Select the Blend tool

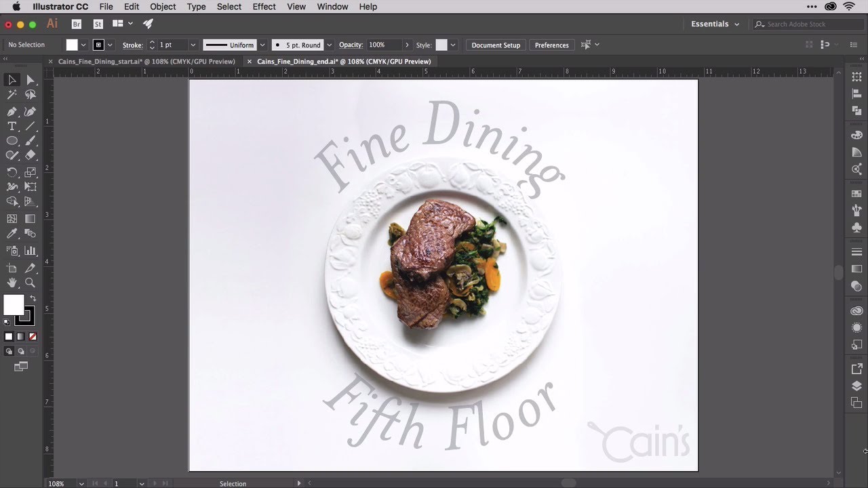point(30,234)
